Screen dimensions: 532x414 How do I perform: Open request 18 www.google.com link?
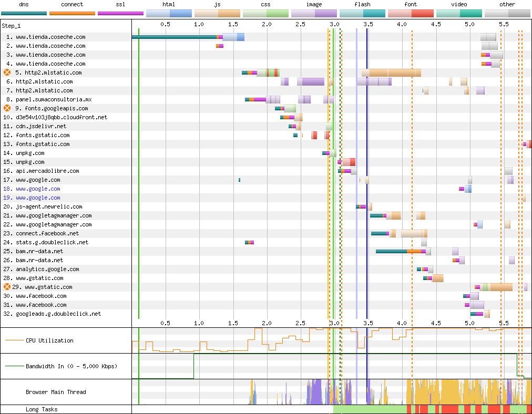pos(38,189)
